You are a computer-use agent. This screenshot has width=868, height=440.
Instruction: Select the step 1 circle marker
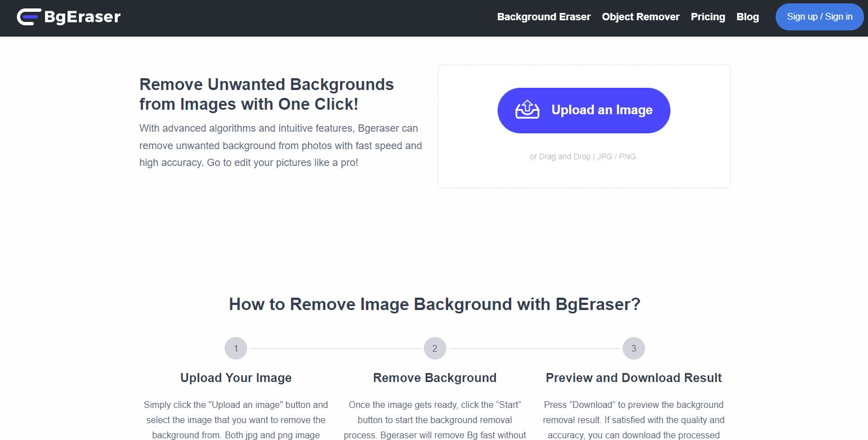tap(236, 348)
